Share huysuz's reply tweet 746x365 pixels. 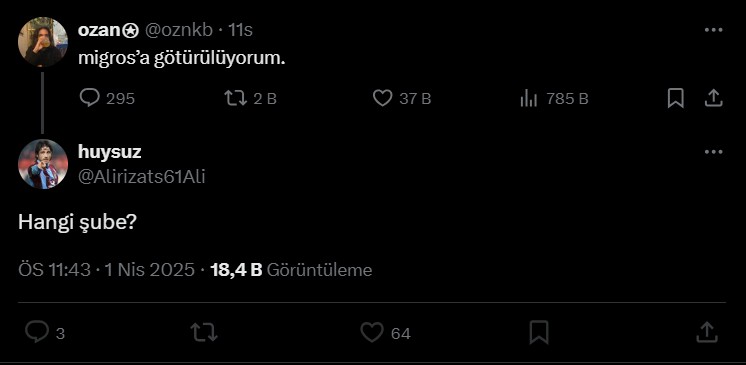tap(707, 332)
